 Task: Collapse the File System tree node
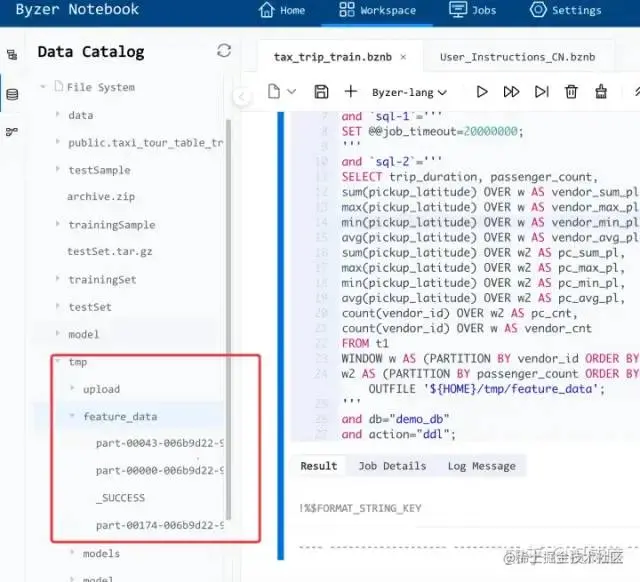coord(43,87)
